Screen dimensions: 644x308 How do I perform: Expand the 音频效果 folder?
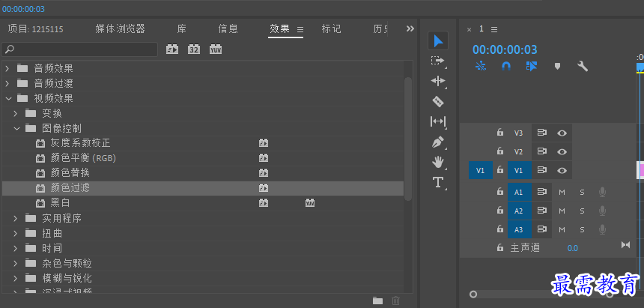pyautogui.click(x=7, y=68)
